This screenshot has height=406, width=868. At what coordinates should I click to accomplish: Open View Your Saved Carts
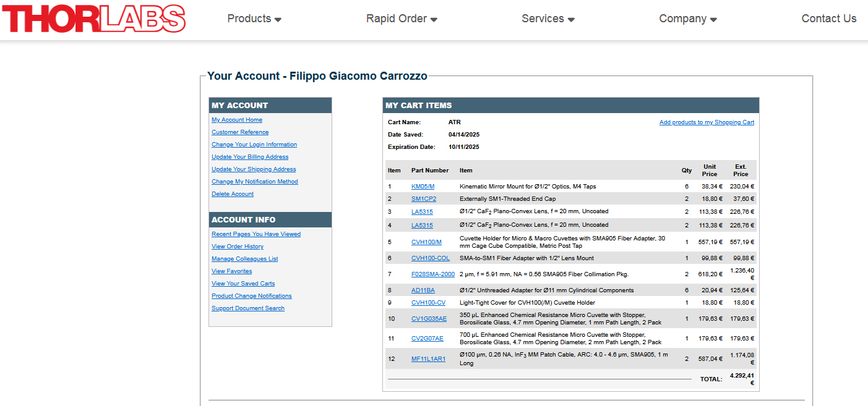coord(243,284)
